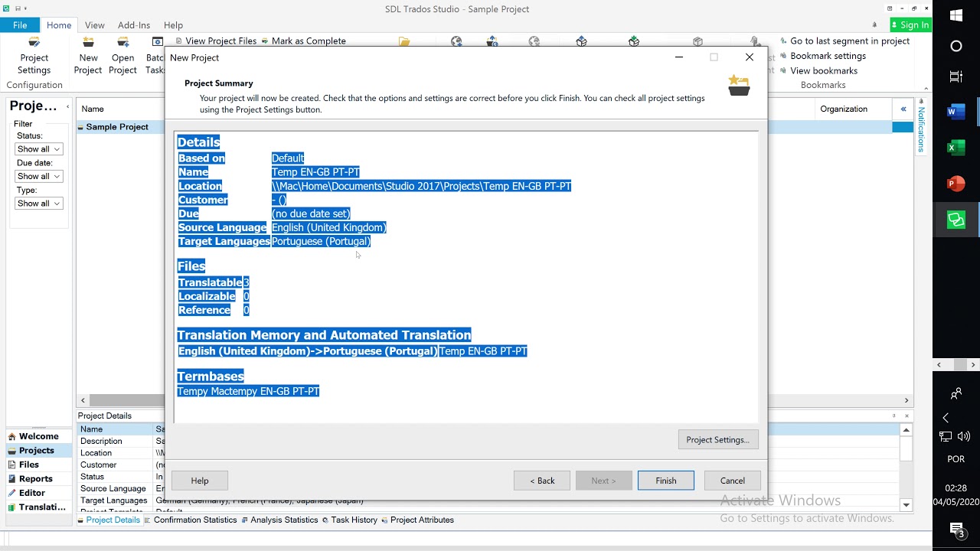Open the Batch Tasks ribbon icon

click(155, 56)
